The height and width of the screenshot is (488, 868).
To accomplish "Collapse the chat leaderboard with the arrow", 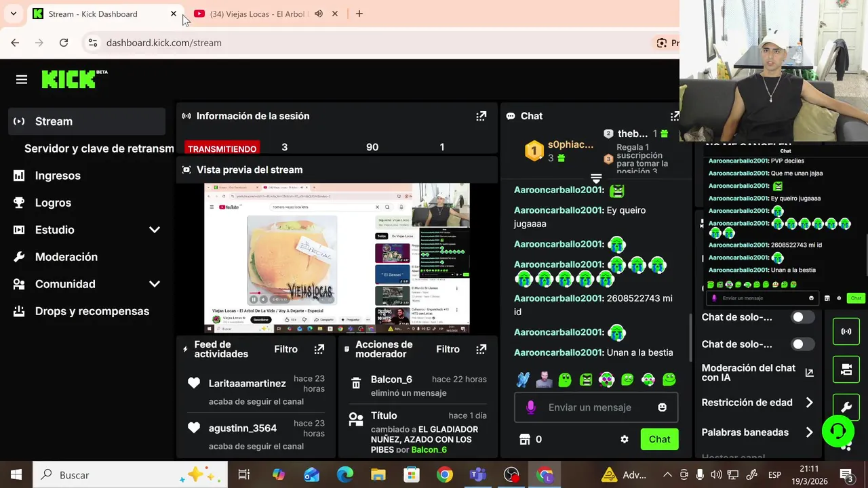I will (x=596, y=178).
